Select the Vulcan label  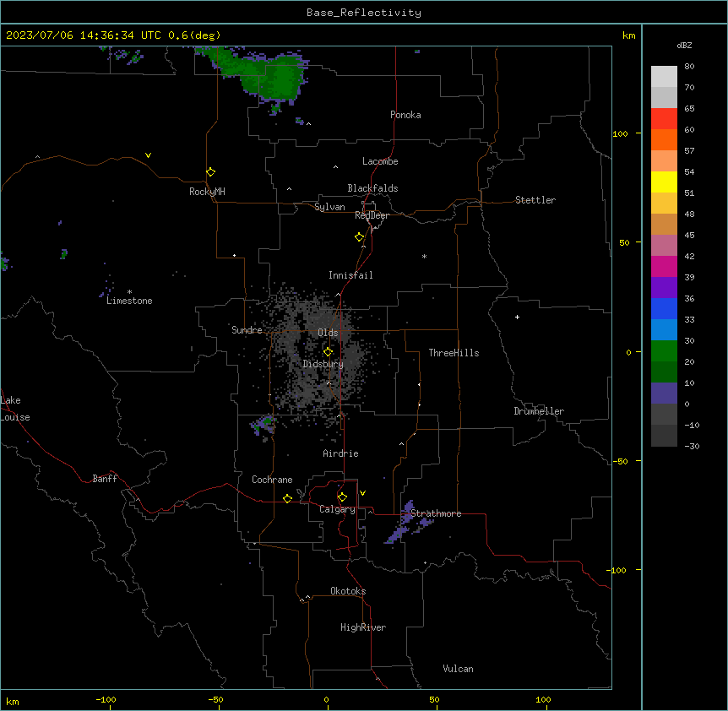[x=458, y=669]
